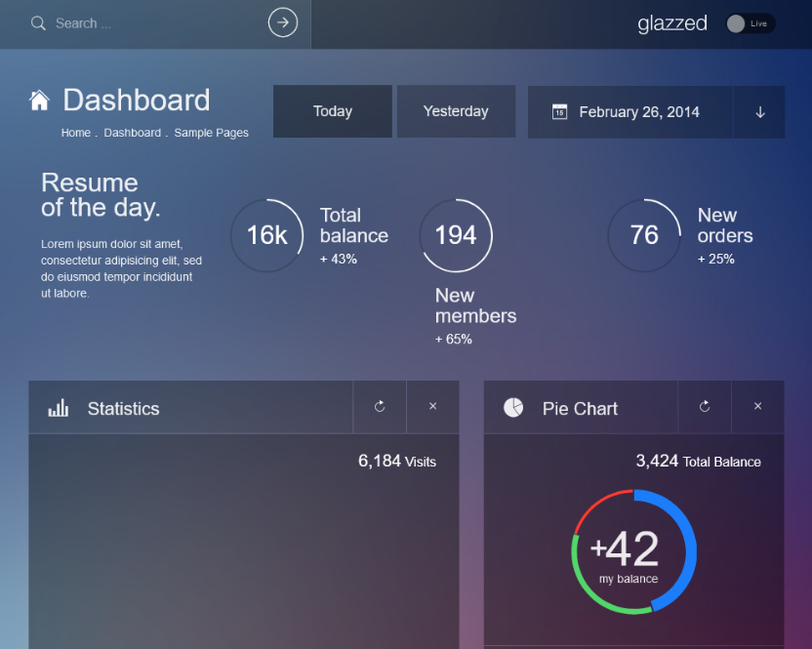Close the Statistics panel
This screenshot has width=812, height=649.
[x=433, y=407]
